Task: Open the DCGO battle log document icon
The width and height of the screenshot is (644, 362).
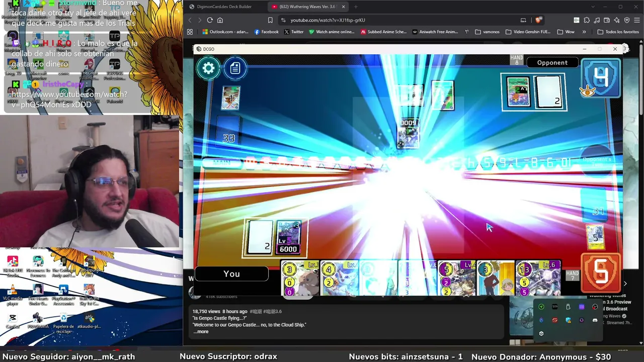Action: [x=235, y=68]
